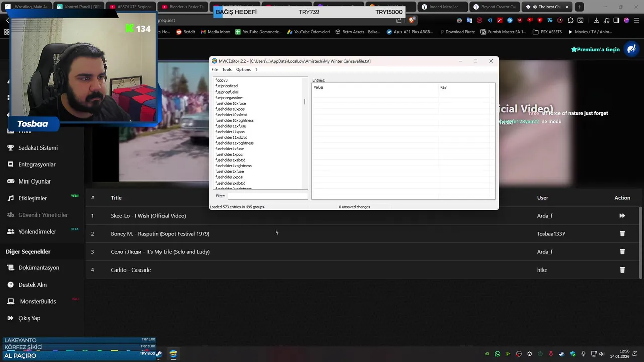Open the volume speaker tray icon
Image resolution: width=644 pixels, height=362 pixels.
(x=601, y=354)
